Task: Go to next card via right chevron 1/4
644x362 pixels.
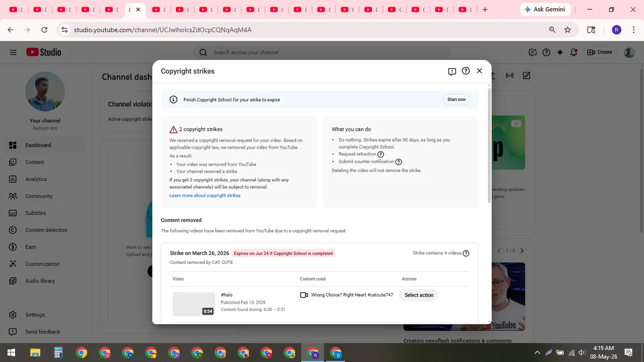Action: (522, 250)
